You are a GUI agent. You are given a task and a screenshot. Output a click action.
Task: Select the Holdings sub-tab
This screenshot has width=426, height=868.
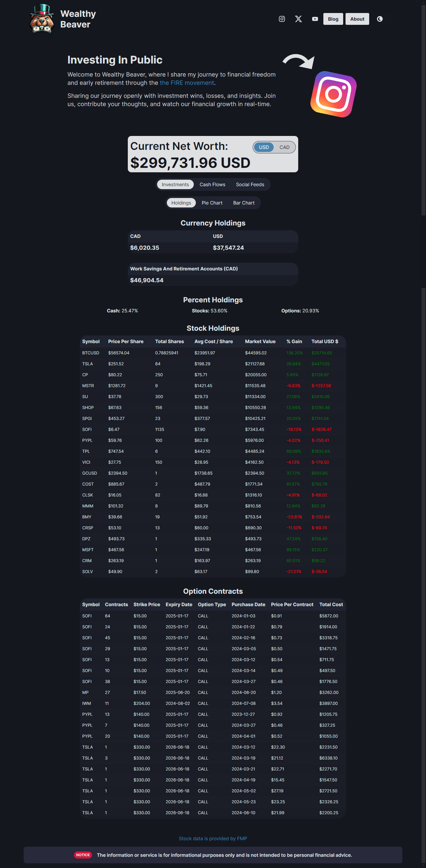click(181, 203)
